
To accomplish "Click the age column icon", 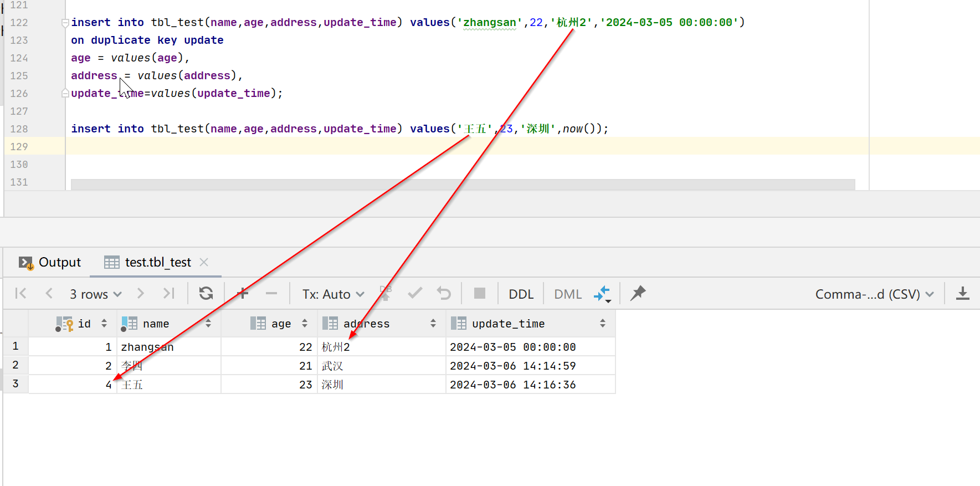I will (258, 324).
